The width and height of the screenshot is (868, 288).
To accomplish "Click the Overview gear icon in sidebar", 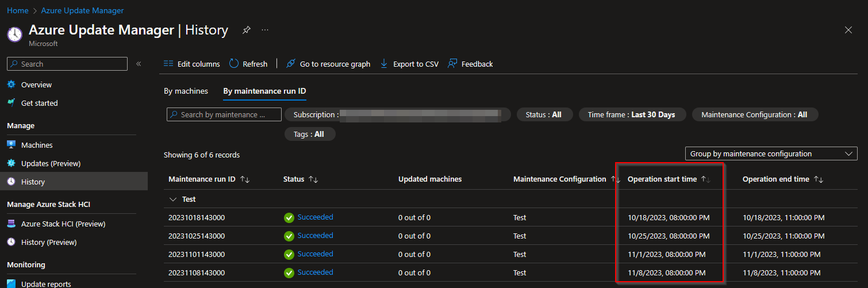I will (11, 85).
